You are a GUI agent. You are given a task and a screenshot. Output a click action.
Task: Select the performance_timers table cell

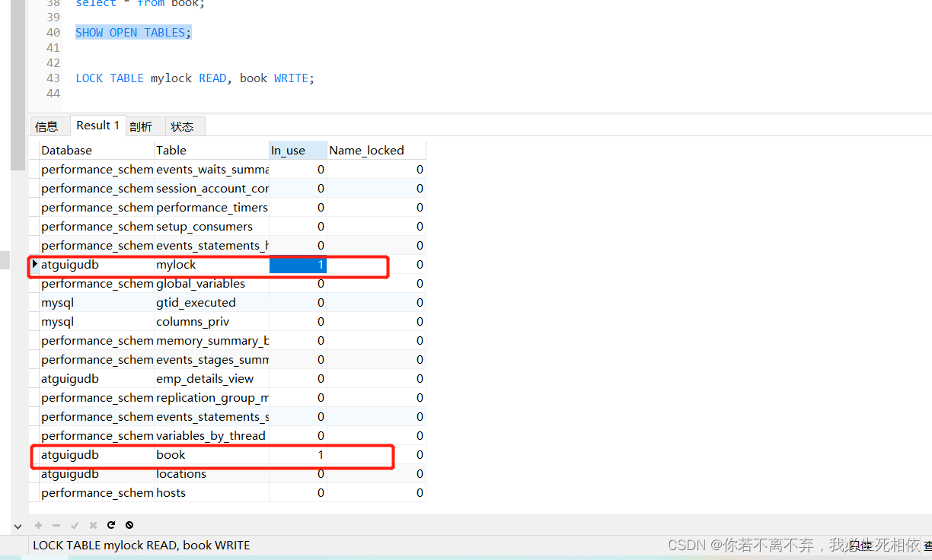coord(212,208)
